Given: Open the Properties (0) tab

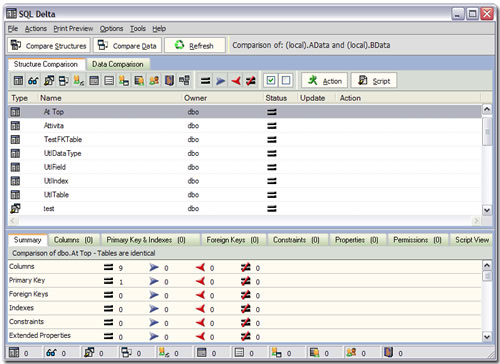Looking at the screenshot, I should tap(357, 240).
